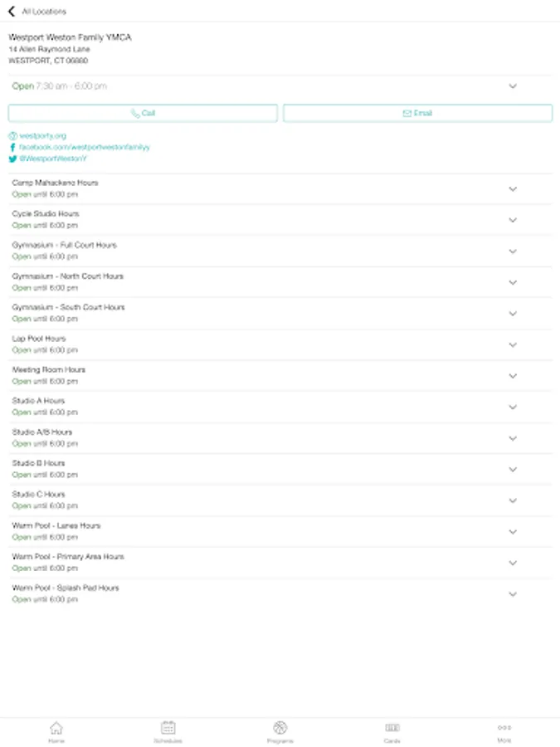Select the Camp Mahackeno Hours label
Screen dimensions: 560x747
pyautogui.click(x=56, y=183)
